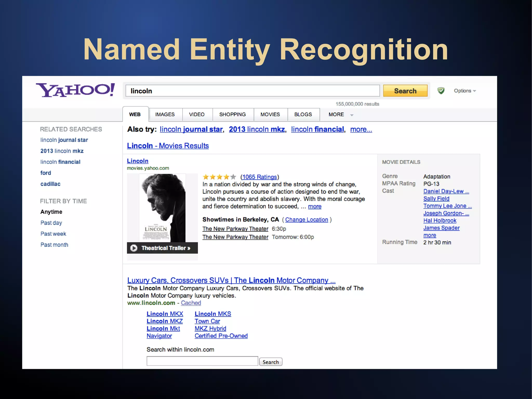
Task: Open the SHOPPING tab
Action: coord(232,115)
